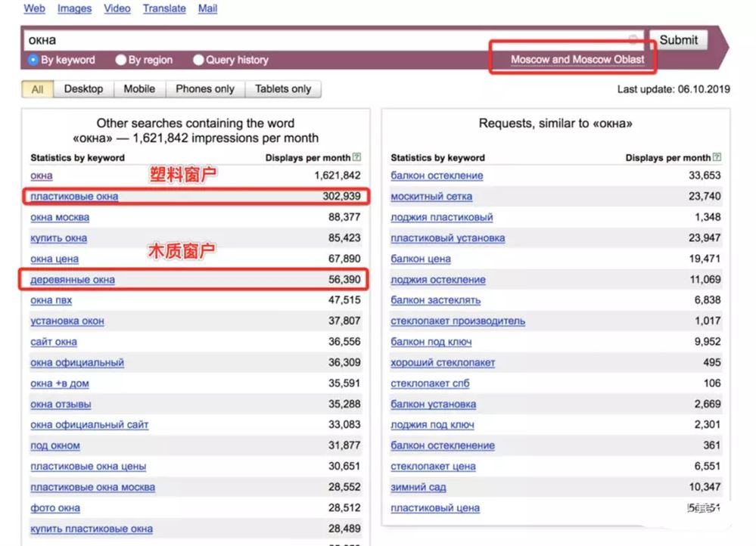Open the keyword link пластиковые окна москва
Viewport: 756px width, 546px height.
click(93, 487)
